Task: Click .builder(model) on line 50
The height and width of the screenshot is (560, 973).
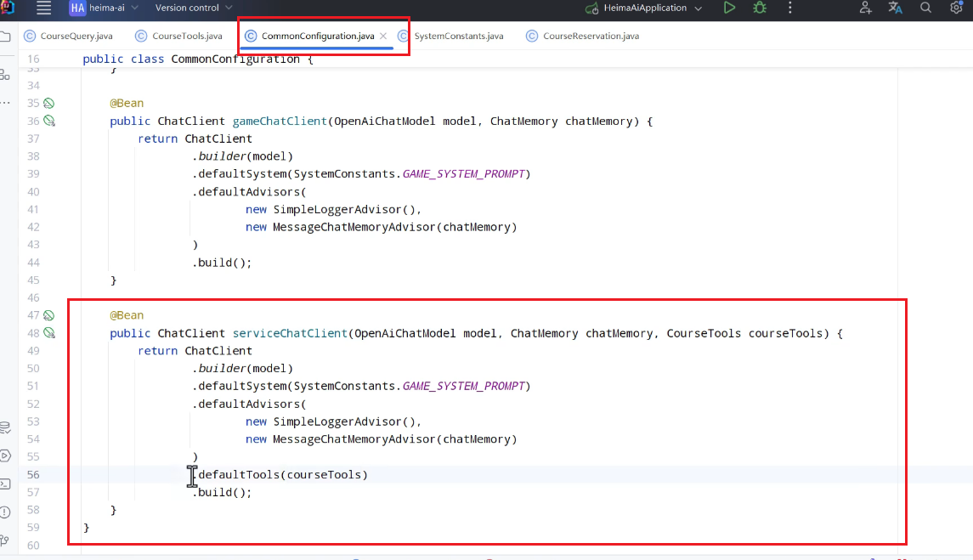Action: (243, 369)
